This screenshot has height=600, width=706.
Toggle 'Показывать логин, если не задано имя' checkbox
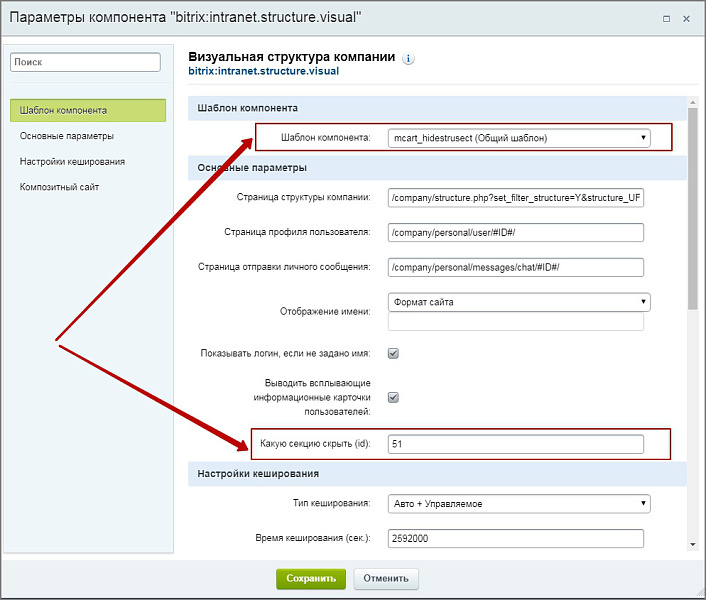393,353
